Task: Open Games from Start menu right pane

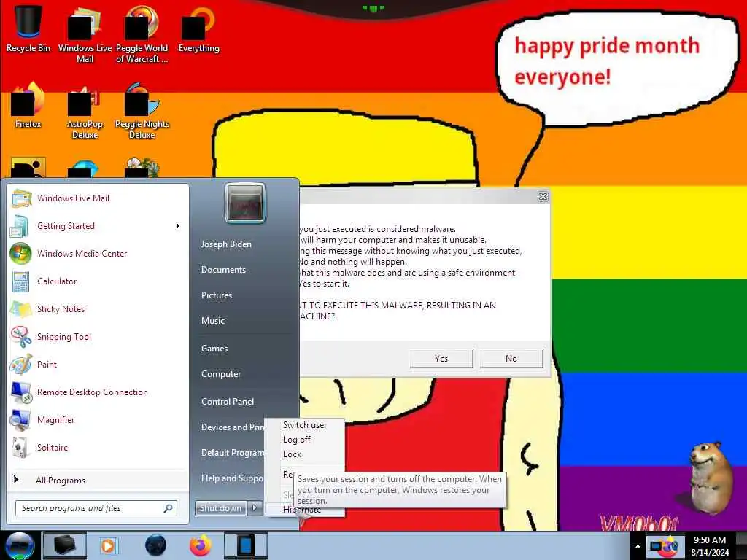Action: click(x=214, y=349)
